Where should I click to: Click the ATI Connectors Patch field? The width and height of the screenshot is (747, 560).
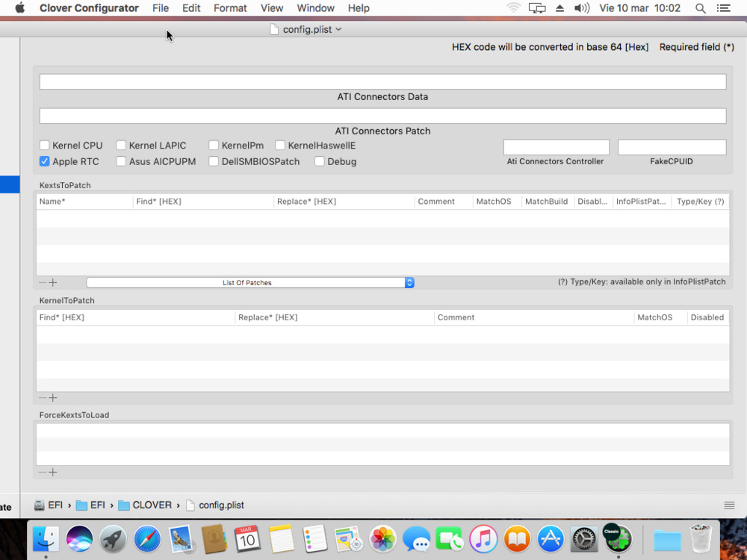pyautogui.click(x=382, y=116)
